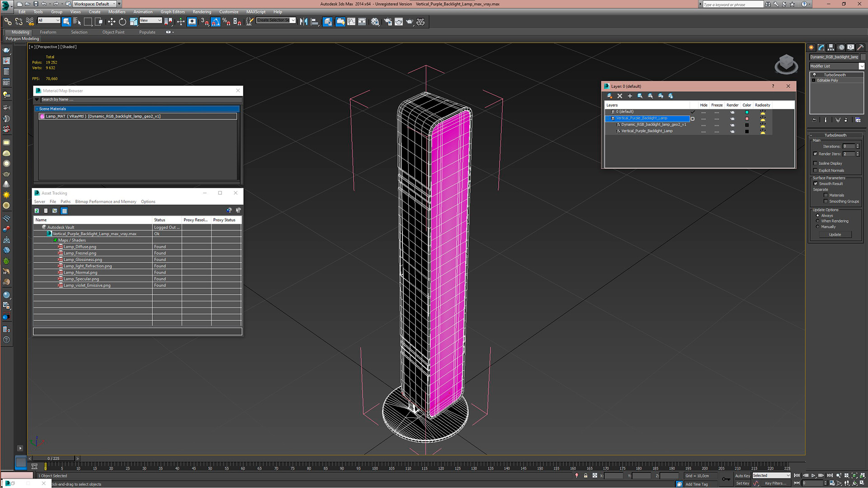Click the Update button
This screenshot has width=868, height=488.
pyautogui.click(x=835, y=235)
